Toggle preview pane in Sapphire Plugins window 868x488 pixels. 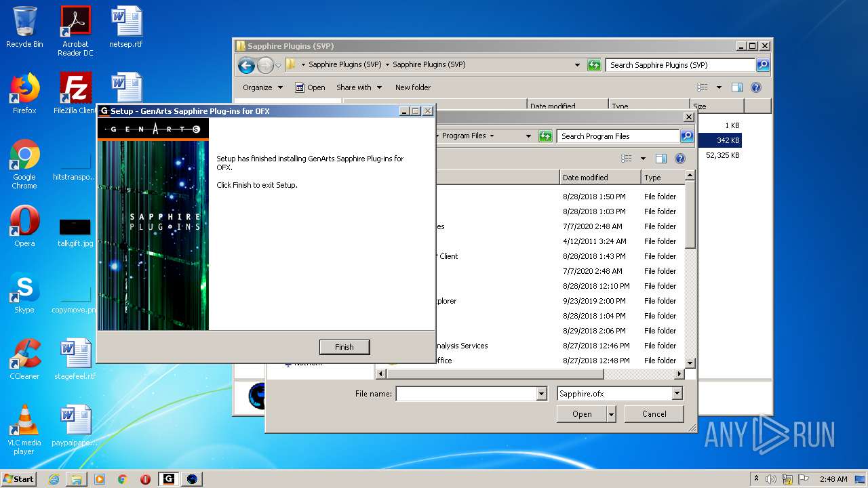(x=737, y=87)
